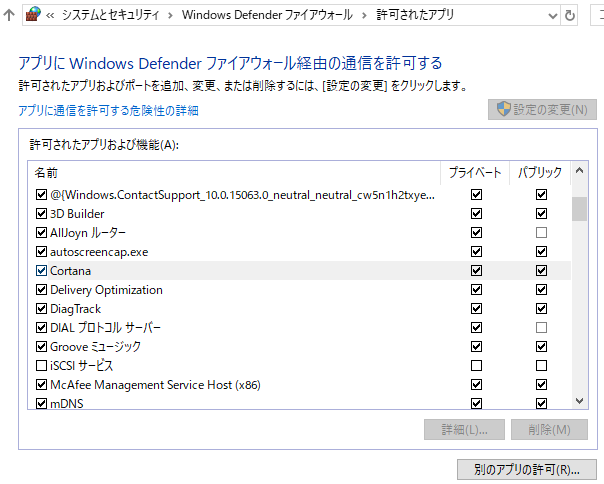Select Delivery Optimization entry
The image size is (604, 484).
[106, 290]
